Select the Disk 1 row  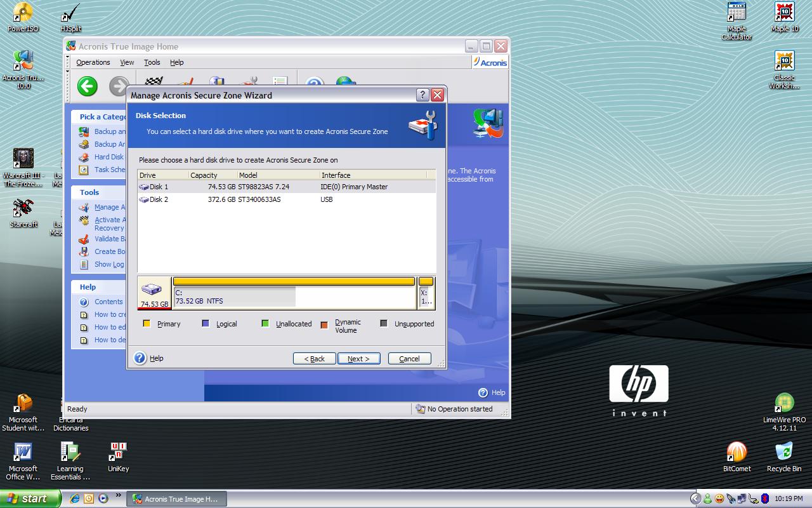pyautogui.click(x=287, y=187)
